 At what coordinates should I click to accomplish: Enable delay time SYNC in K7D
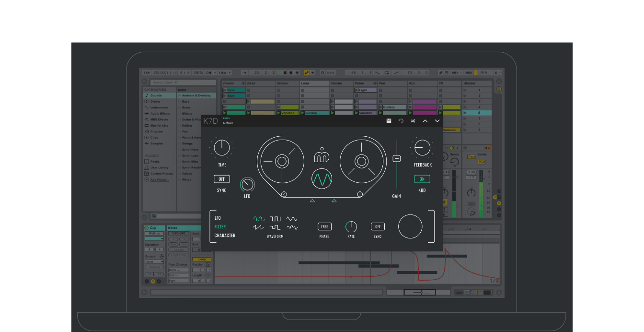point(221,179)
